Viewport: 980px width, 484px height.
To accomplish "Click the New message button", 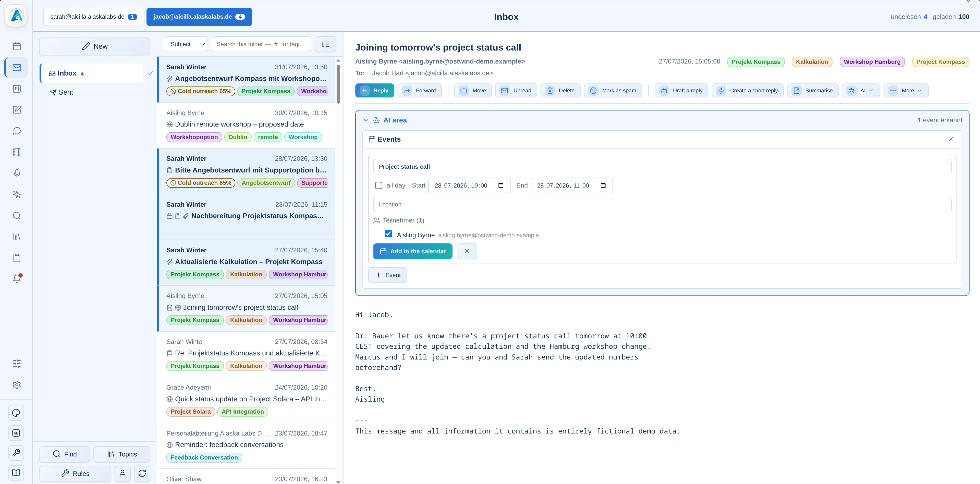I will pos(95,46).
